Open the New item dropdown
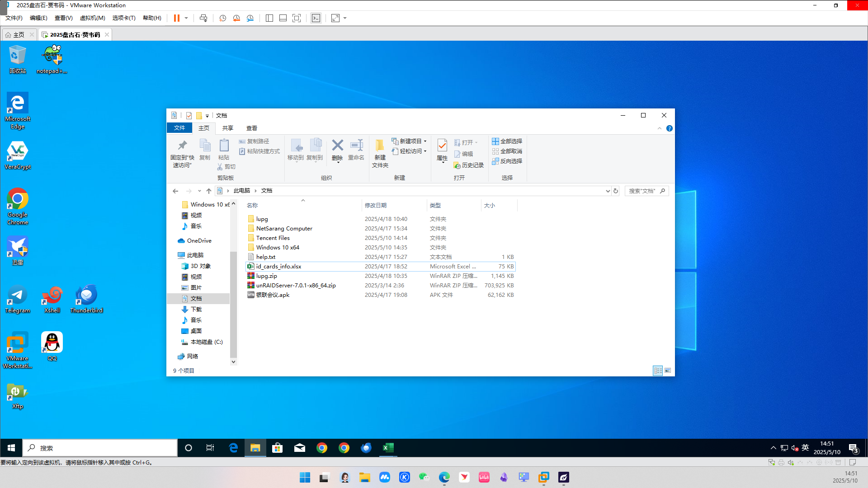Image resolution: width=868 pixels, height=488 pixels. (410, 141)
